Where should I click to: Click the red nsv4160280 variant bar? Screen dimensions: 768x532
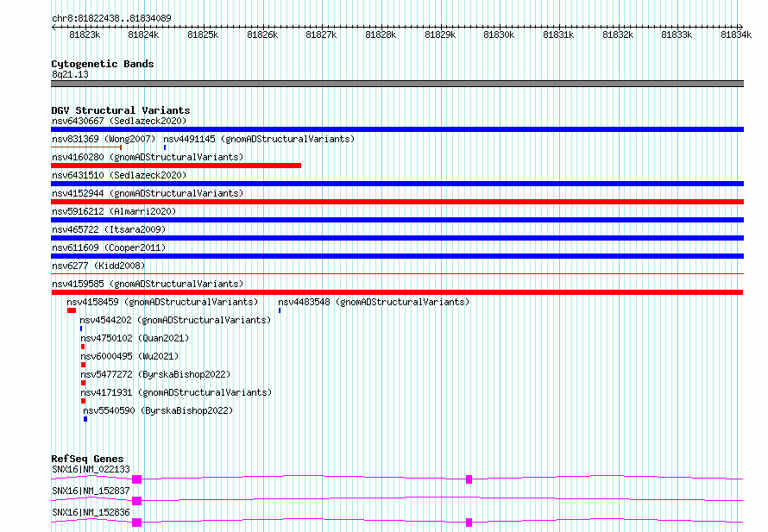pyautogui.click(x=176, y=166)
